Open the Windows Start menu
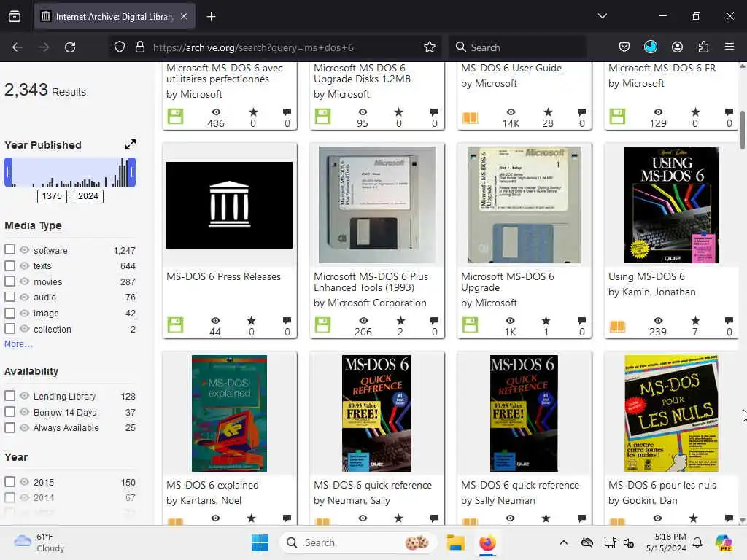Image resolution: width=747 pixels, height=560 pixels. (260, 542)
